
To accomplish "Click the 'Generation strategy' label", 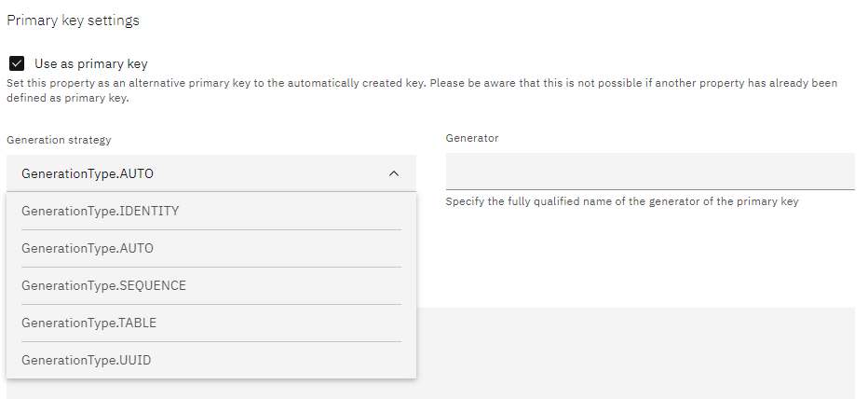I will tap(59, 140).
